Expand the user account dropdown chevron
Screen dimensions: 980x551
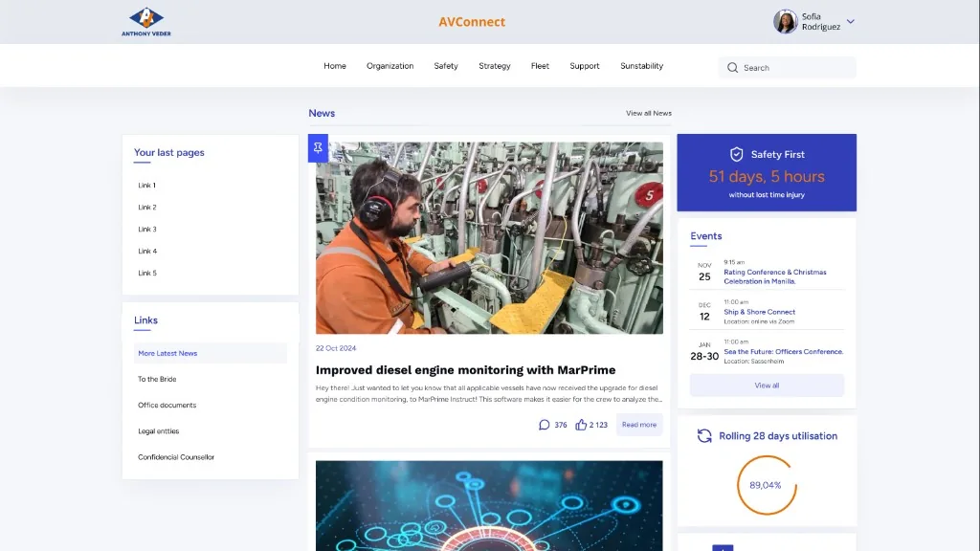click(851, 21)
